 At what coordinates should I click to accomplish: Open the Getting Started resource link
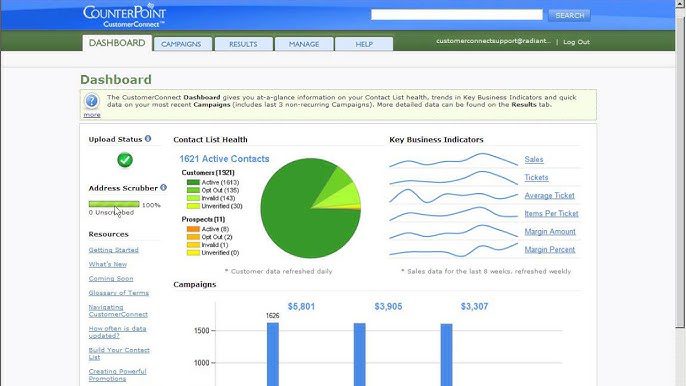(114, 250)
